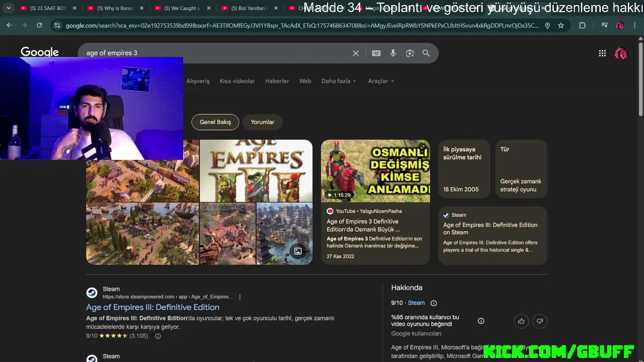Open the blue Steam link beside 9/10

pyautogui.click(x=416, y=303)
